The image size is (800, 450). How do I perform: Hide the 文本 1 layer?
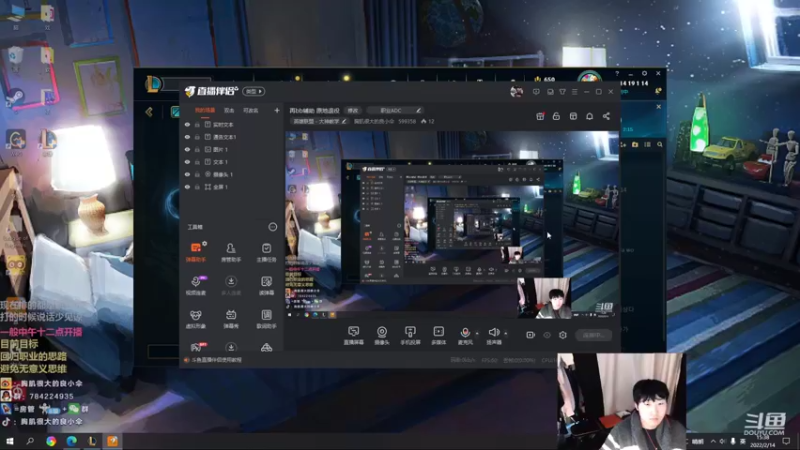click(x=187, y=162)
